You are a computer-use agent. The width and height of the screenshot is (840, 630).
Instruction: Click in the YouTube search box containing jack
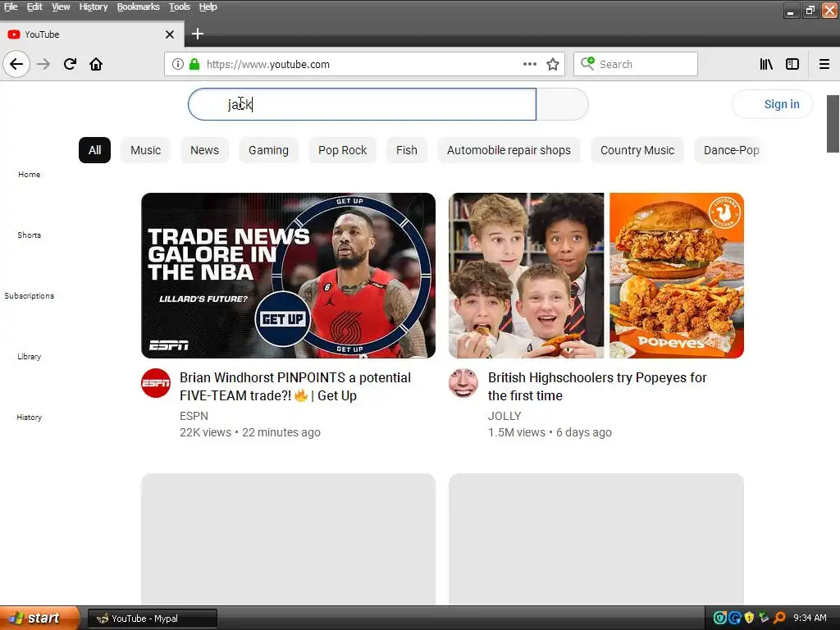click(x=362, y=104)
